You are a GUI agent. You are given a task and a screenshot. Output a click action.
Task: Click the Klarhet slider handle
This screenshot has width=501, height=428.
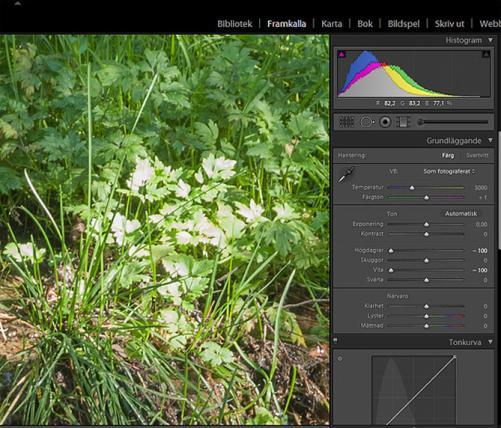pos(426,306)
